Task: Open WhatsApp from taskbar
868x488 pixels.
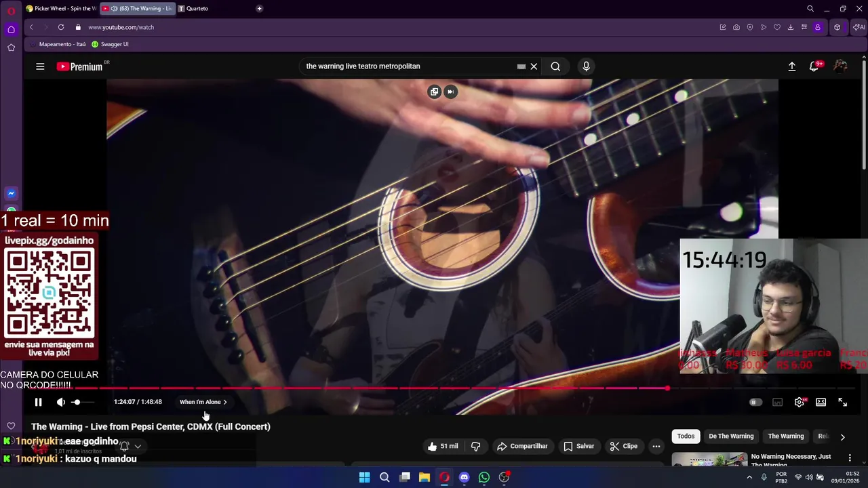Action: coord(484,477)
